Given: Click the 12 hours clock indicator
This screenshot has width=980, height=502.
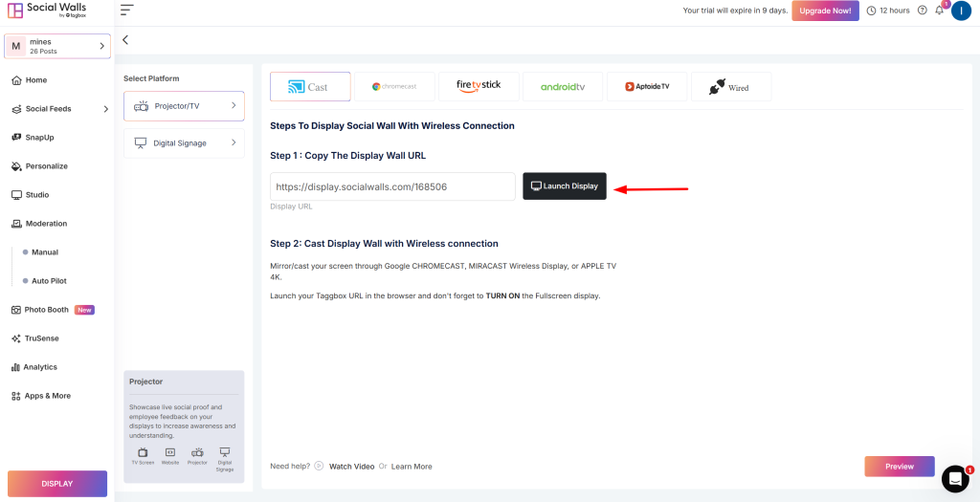Looking at the screenshot, I should click(888, 11).
